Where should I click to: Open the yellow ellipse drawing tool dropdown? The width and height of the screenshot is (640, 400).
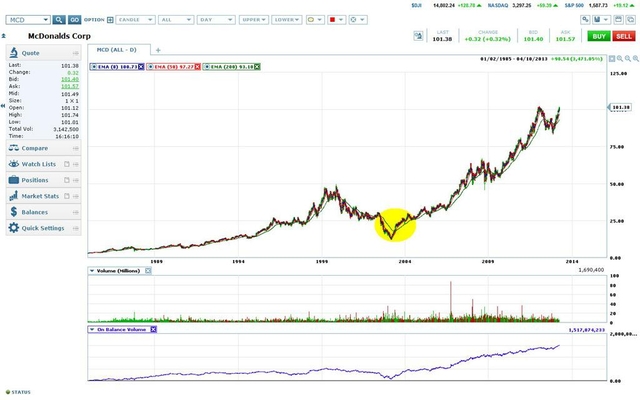pyautogui.click(x=315, y=20)
